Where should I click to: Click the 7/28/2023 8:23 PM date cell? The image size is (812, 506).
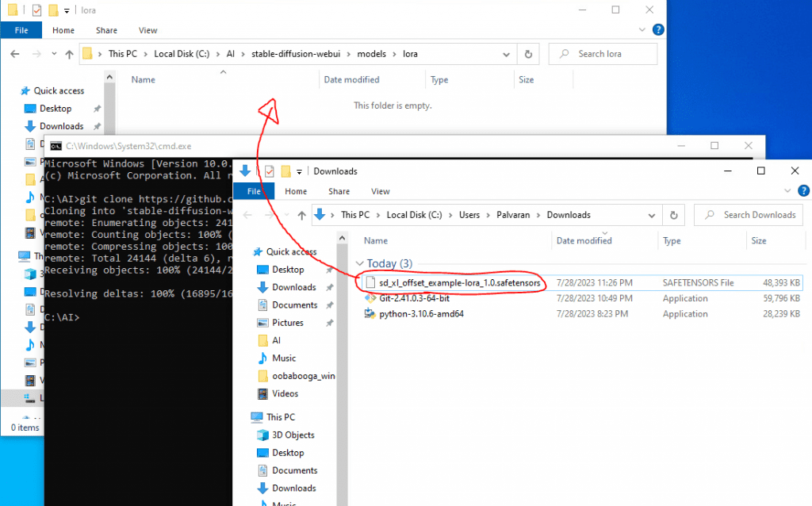(592, 314)
